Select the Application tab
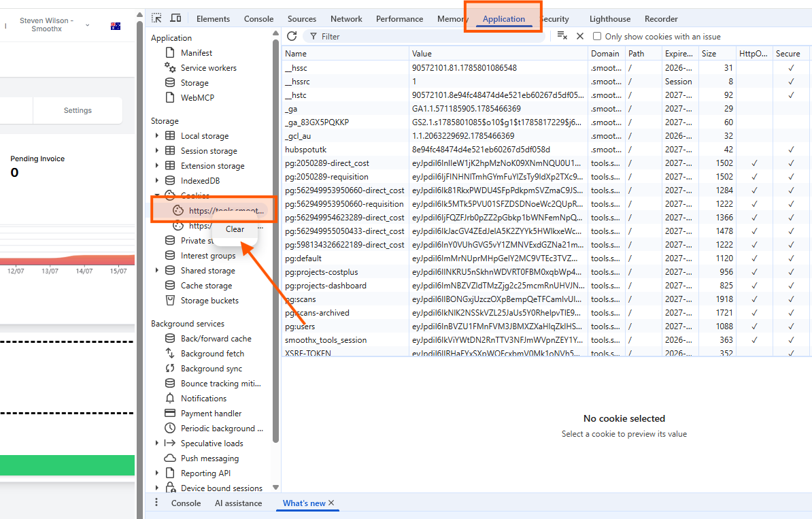The width and height of the screenshot is (812, 519). [x=504, y=18]
